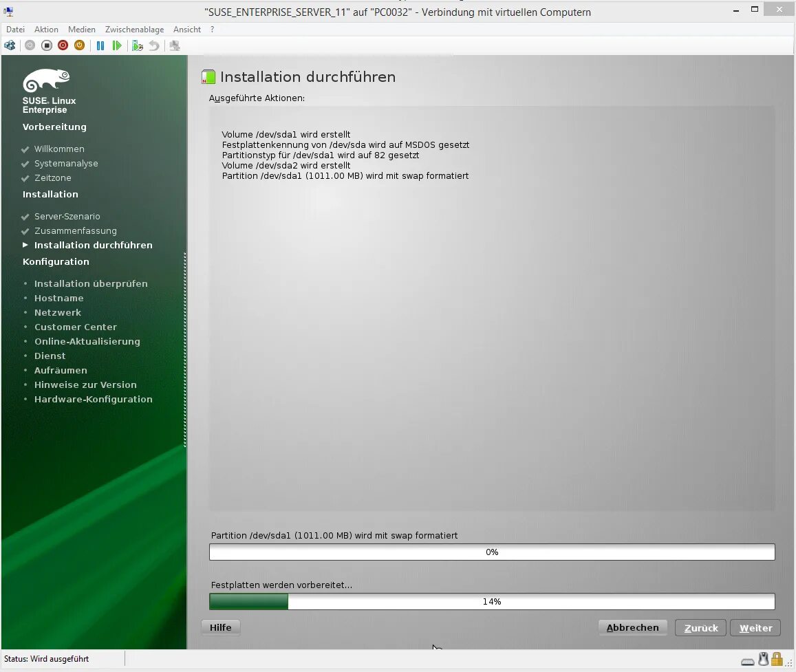The width and height of the screenshot is (796, 672).
Task: Click the mouse status icon
Action: click(764, 659)
